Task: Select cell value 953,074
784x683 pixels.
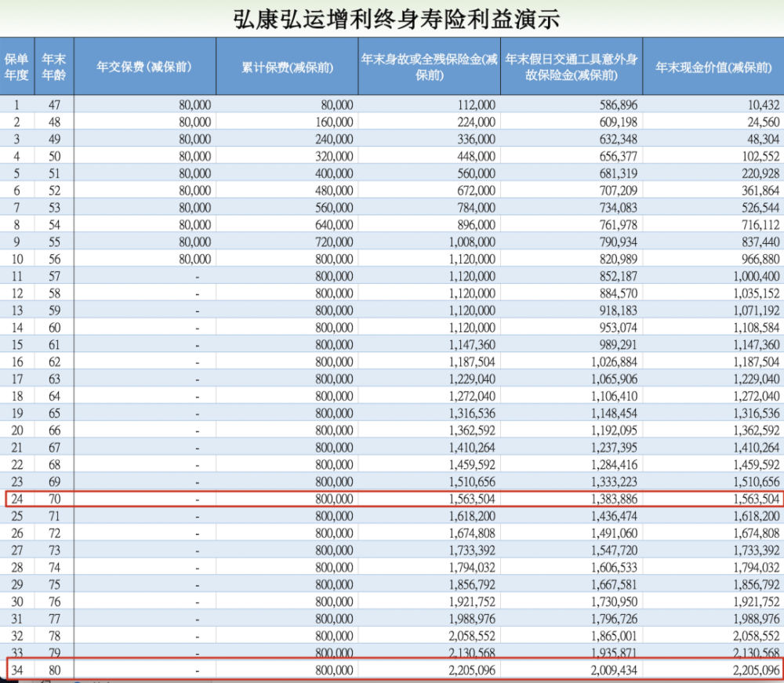Action: (619, 328)
